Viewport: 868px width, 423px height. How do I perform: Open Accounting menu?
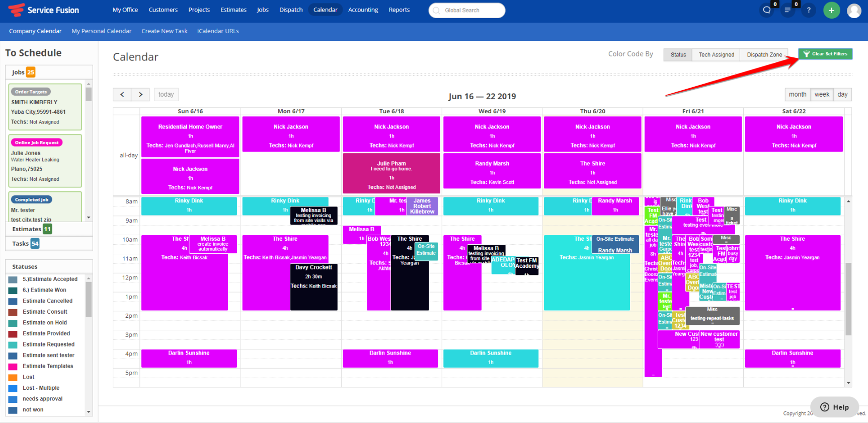pos(363,10)
